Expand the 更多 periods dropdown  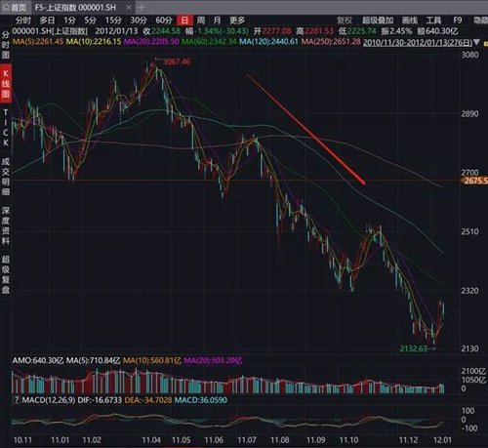237,20
